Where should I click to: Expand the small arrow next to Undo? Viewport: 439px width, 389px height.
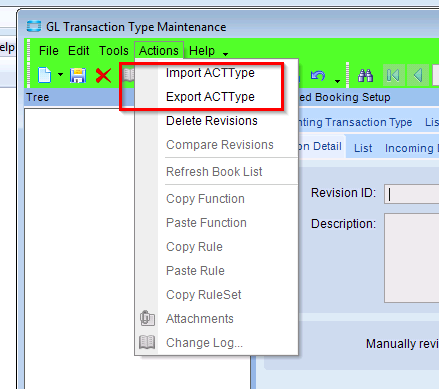[x=337, y=81]
